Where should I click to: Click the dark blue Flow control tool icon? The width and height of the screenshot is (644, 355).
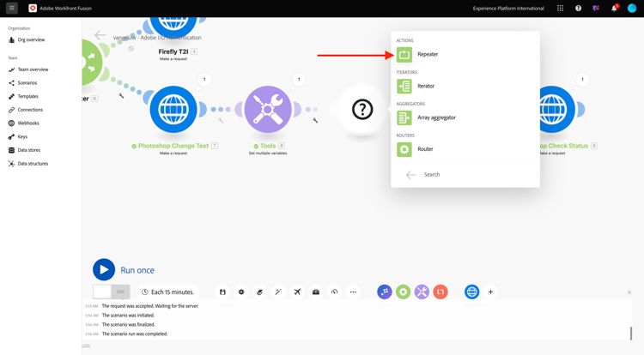tap(385, 292)
